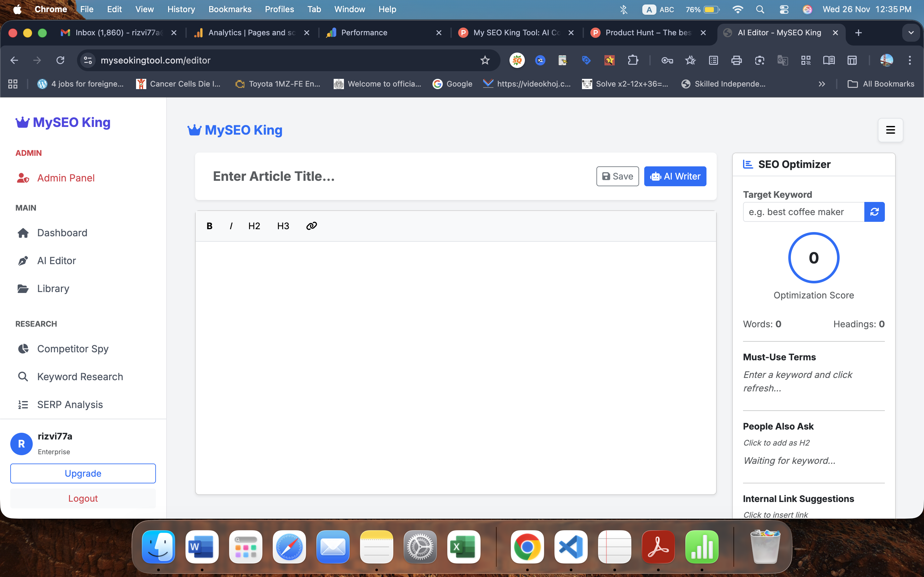The width and height of the screenshot is (924, 577).
Task: Click the refresh icon beside Target Keyword field
Action: [x=875, y=212]
